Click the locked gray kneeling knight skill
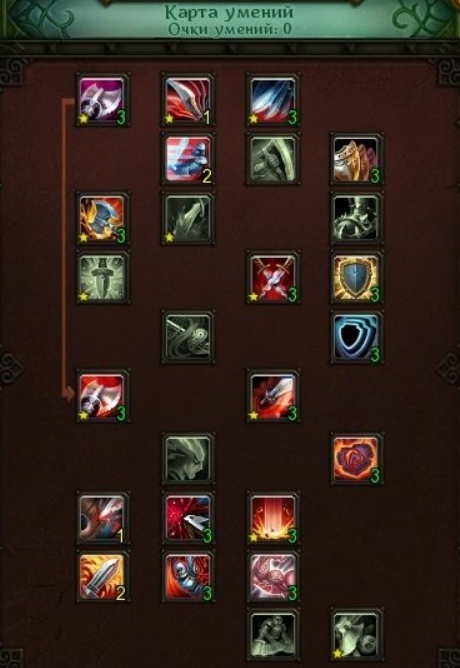Image resolution: width=460 pixels, height=668 pixels. (273, 635)
